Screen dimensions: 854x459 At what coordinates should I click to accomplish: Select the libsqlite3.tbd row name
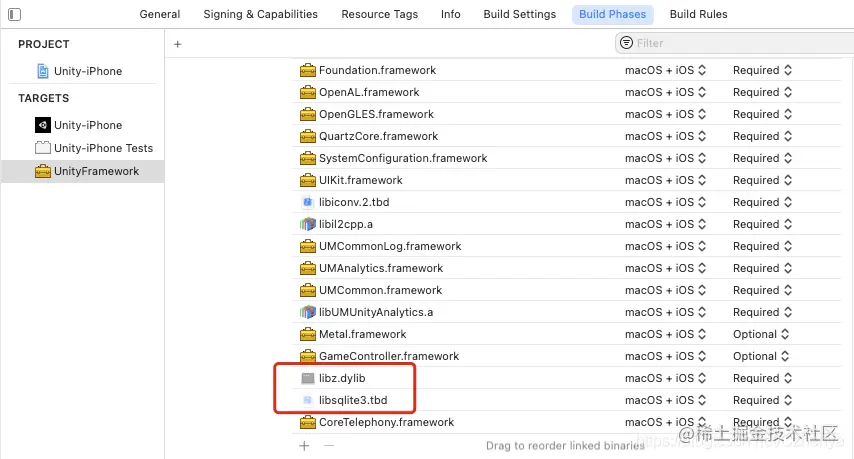[x=353, y=400]
